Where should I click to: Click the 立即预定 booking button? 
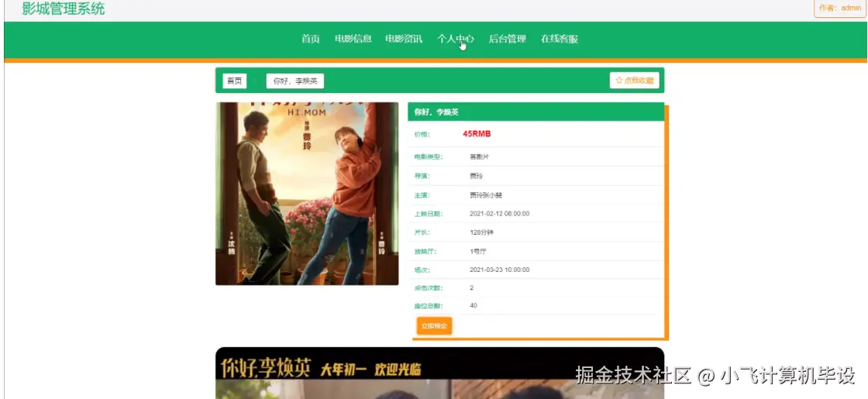click(434, 326)
